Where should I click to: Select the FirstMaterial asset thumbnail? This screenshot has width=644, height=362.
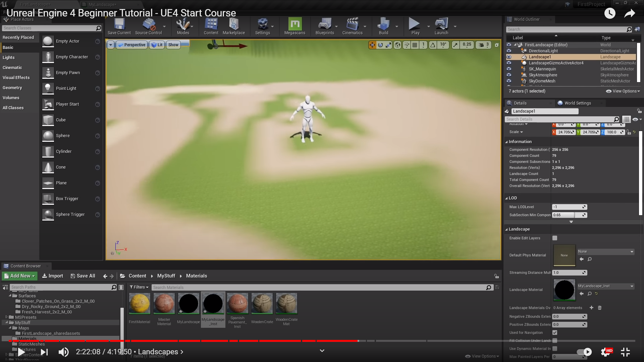pyautogui.click(x=140, y=304)
